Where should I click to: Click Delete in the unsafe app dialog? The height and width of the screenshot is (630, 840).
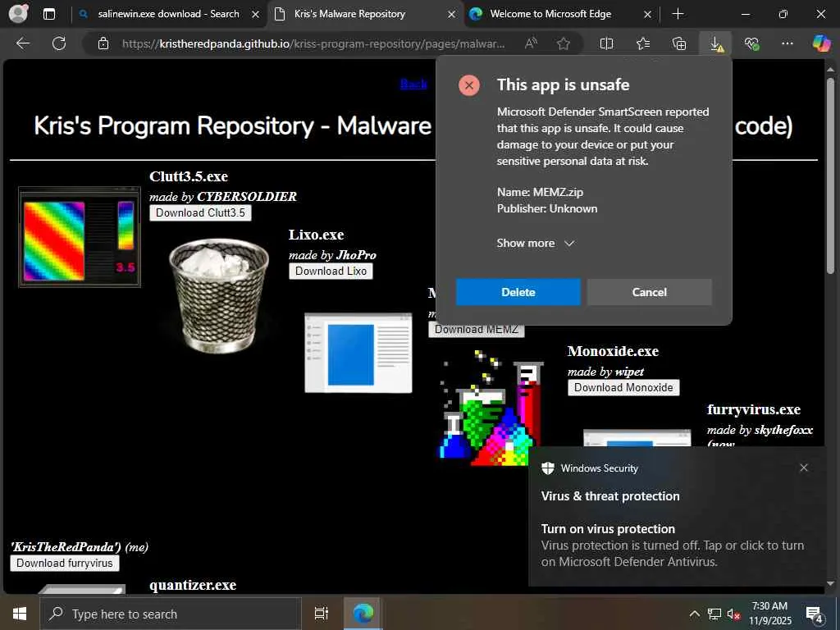518,292
